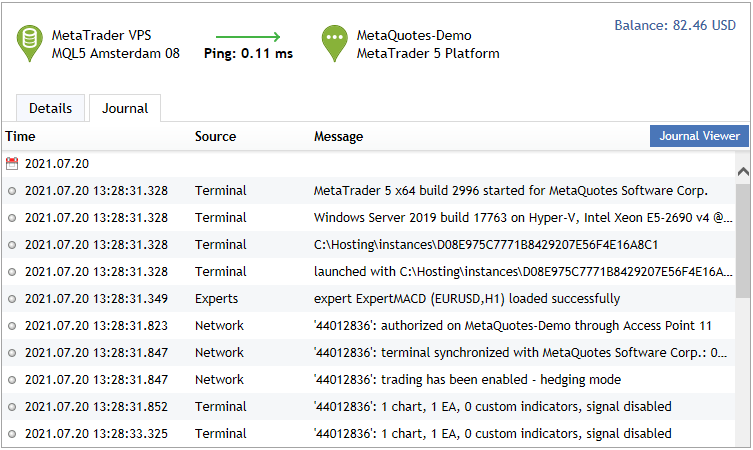Click the Time column header

(21, 136)
